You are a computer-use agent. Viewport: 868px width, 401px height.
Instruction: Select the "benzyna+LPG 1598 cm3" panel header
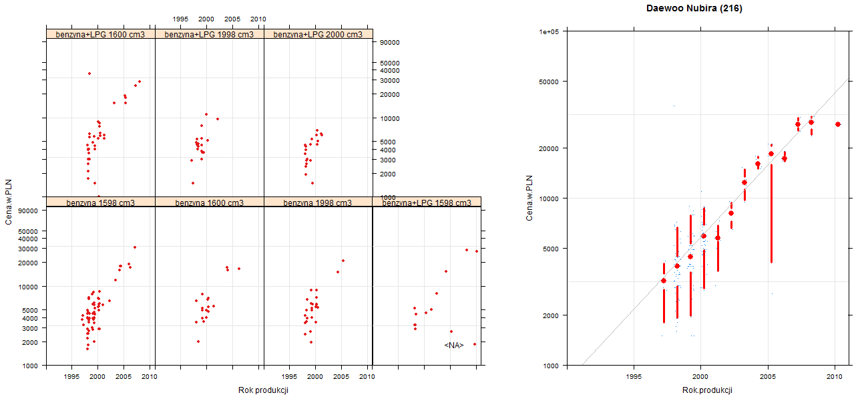click(427, 202)
